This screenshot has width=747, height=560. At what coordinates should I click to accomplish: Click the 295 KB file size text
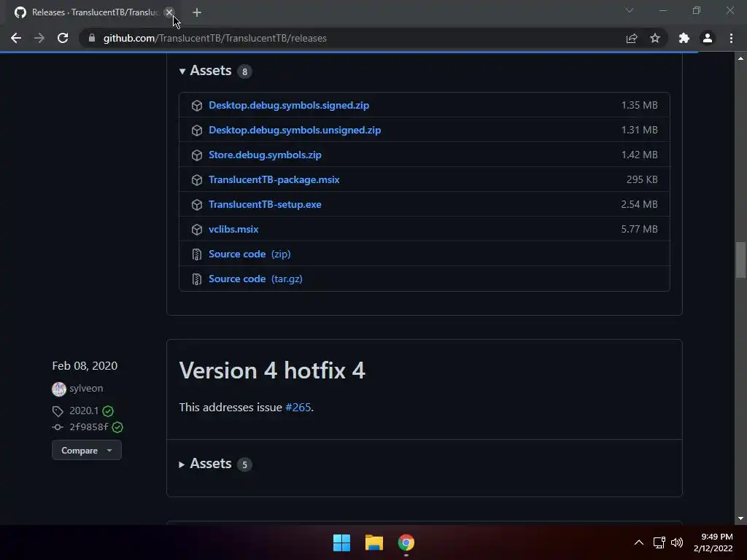642,179
